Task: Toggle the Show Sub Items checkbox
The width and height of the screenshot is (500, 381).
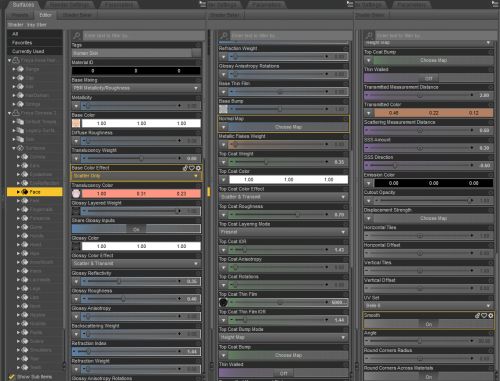Action: click(12, 377)
